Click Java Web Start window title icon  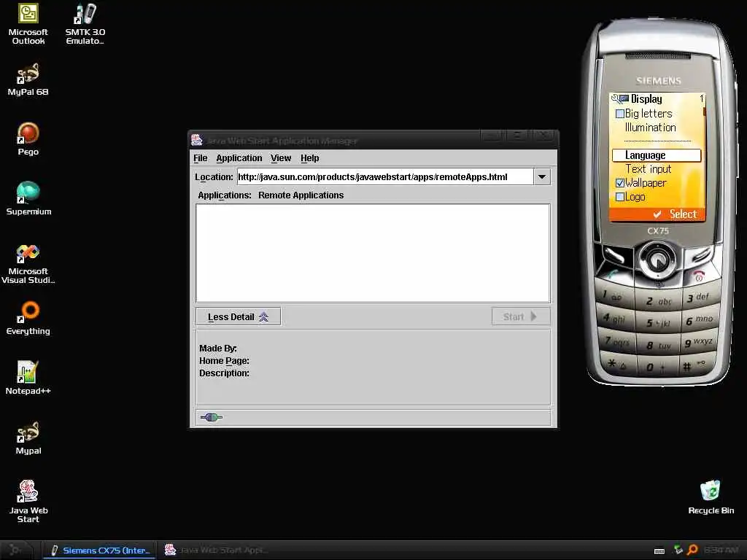coord(197,140)
